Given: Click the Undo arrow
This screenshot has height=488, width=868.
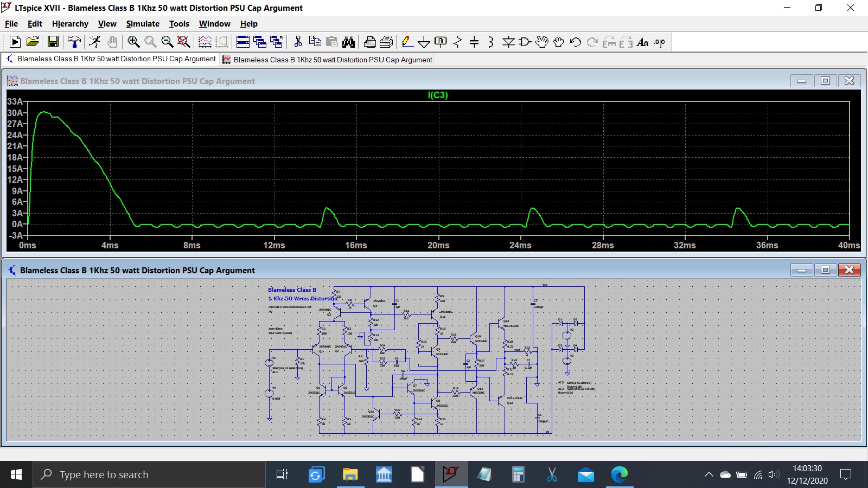Looking at the screenshot, I should 576,42.
